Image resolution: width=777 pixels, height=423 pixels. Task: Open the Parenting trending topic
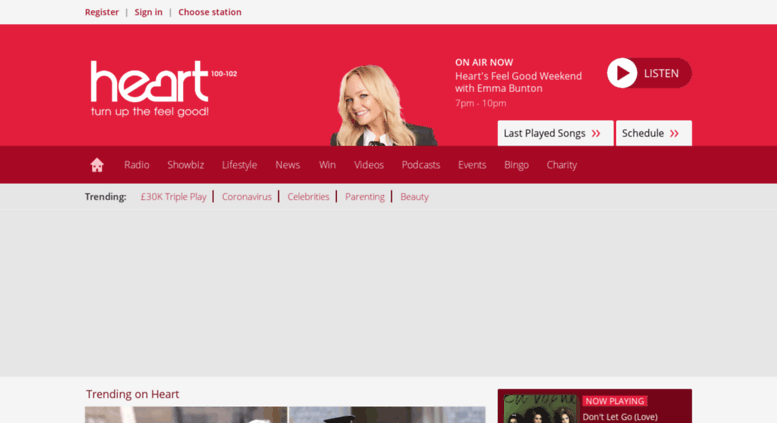click(x=365, y=197)
